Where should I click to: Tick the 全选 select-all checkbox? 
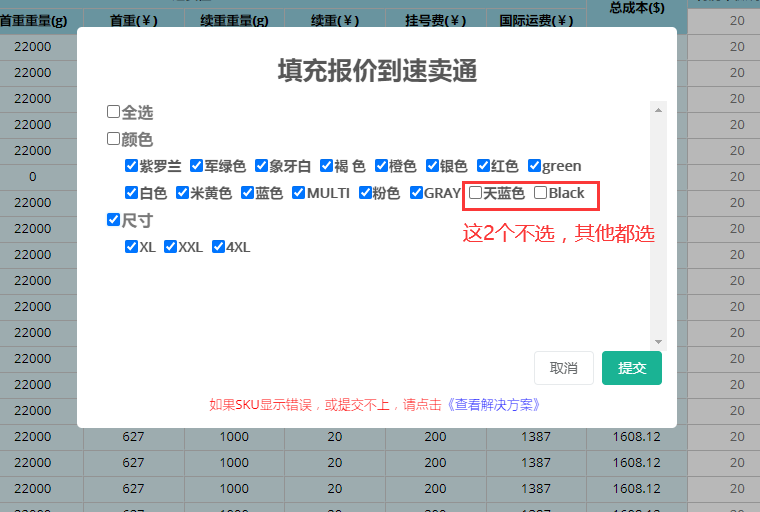(x=113, y=112)
